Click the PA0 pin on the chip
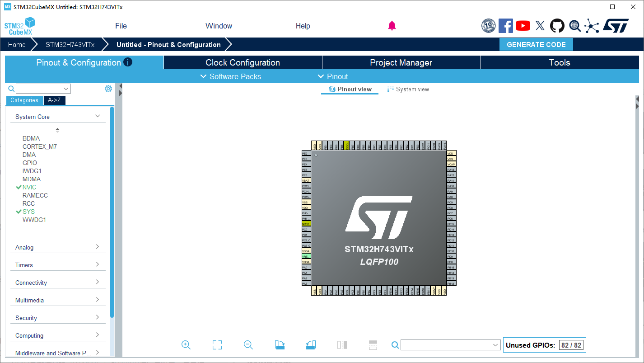Viewport: 644px width, 363px height. click(x=306, y=267)
